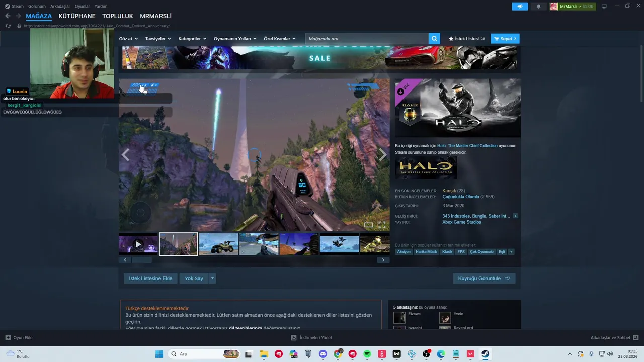Expand Özel Kısımlar dropdown

point(280,39)
